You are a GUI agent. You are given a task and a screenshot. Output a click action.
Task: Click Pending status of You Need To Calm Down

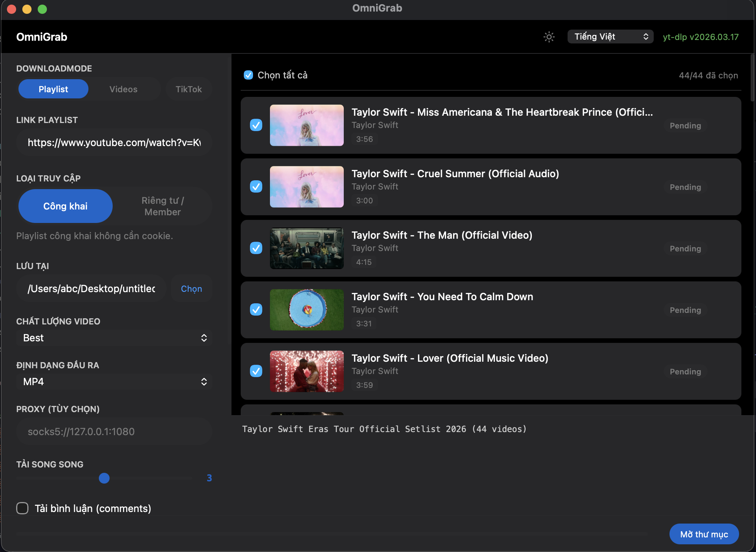click(x=685, y=310)
